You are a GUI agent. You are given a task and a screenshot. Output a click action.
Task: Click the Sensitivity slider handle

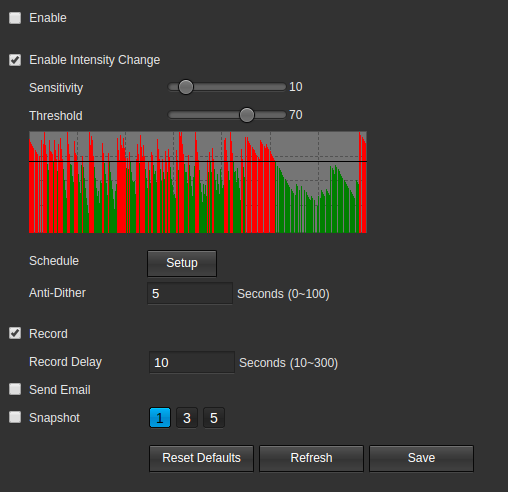(186, 87)
